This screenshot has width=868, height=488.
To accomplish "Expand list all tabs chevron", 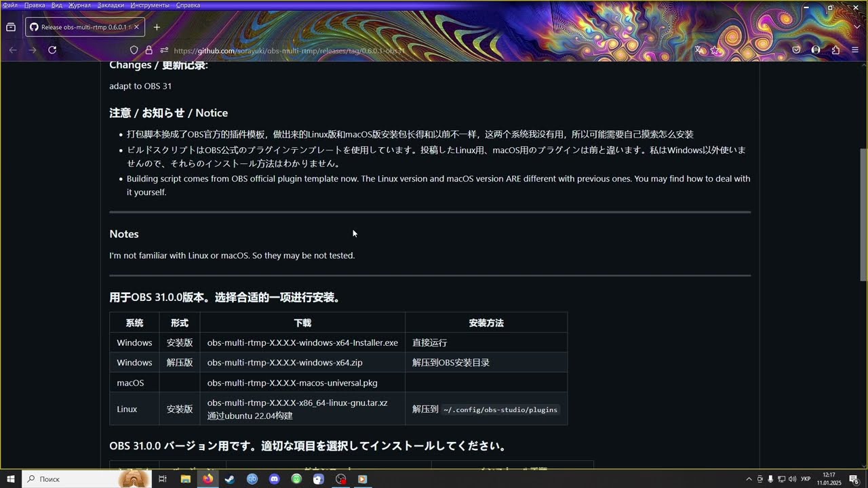I will pyautogui.click(x=857, y=27).
